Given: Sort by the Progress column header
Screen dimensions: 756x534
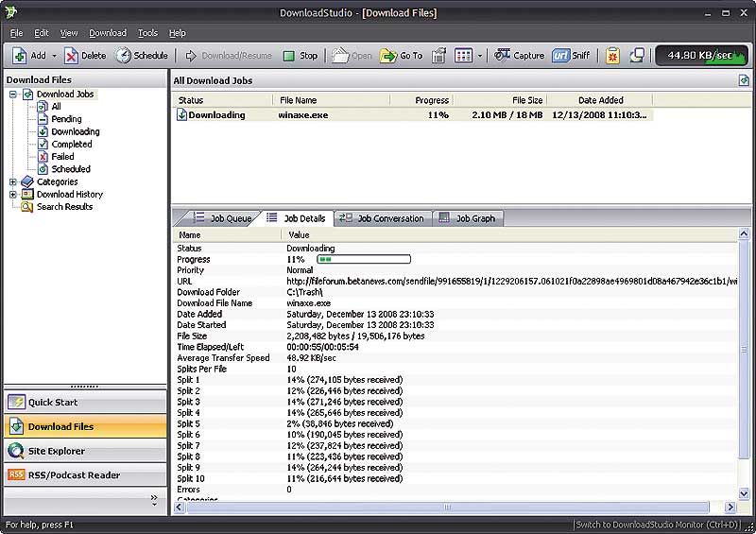Looking at the screenshot, I should (x=421, y=100).
